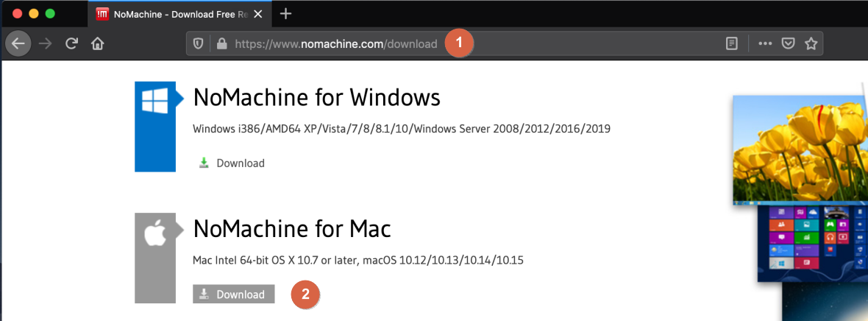Click the red close window button
868x321 pixels.
pos(17,14)
